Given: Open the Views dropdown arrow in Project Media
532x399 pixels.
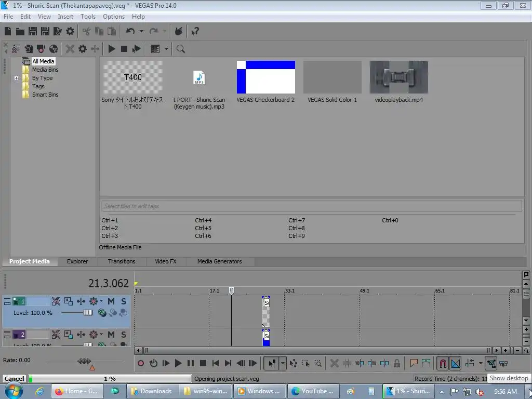Looking at the screenshot, I should click(x=166, y=49).
